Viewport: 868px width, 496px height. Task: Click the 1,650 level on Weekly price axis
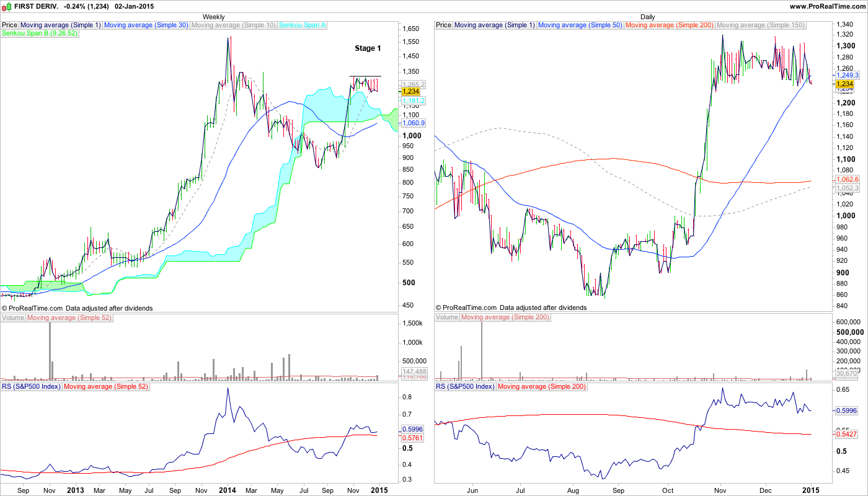[x=410, y=29]
